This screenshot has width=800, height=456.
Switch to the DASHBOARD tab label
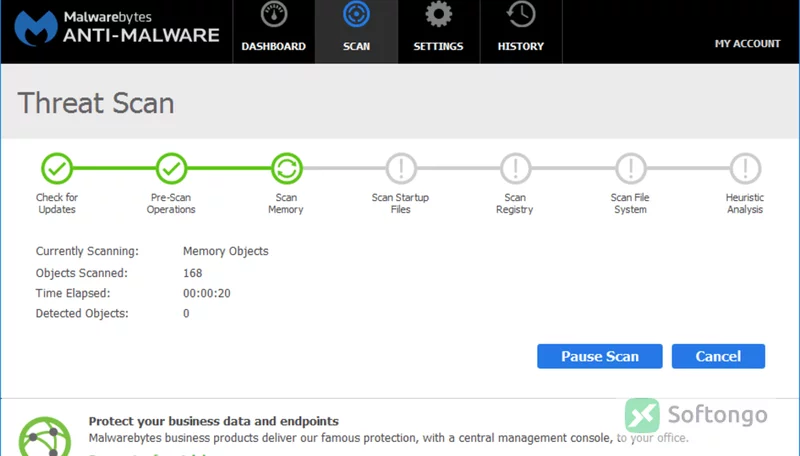(273, 46)
